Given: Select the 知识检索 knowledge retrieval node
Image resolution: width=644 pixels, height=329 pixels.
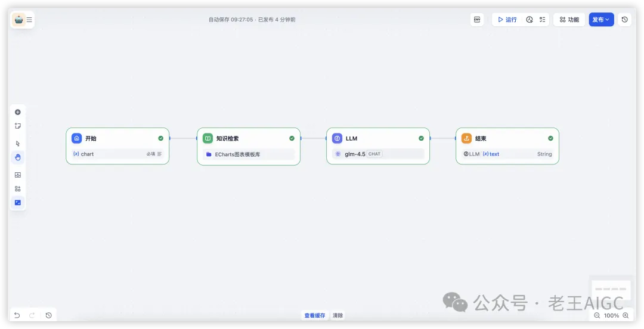Looking at the screenshot, I should (x=249, y=146).
